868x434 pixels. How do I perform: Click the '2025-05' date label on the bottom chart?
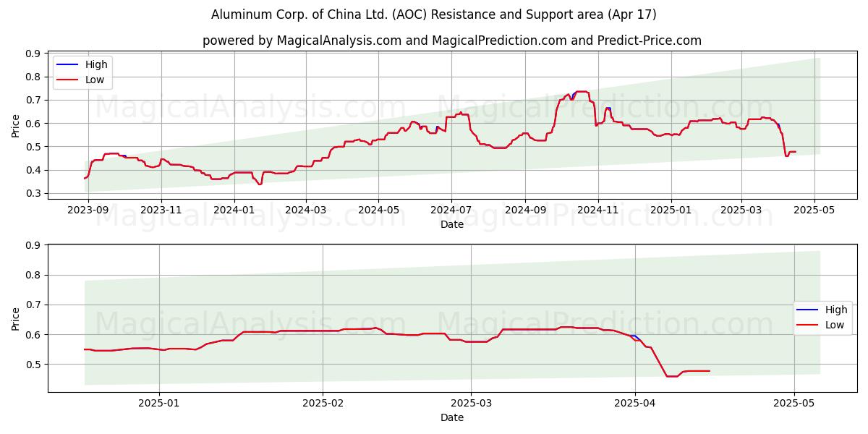pyautogui.click(x=794, y=404)
